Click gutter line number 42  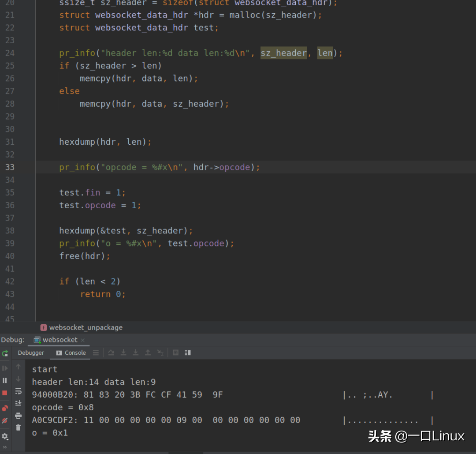pos(10,281)
